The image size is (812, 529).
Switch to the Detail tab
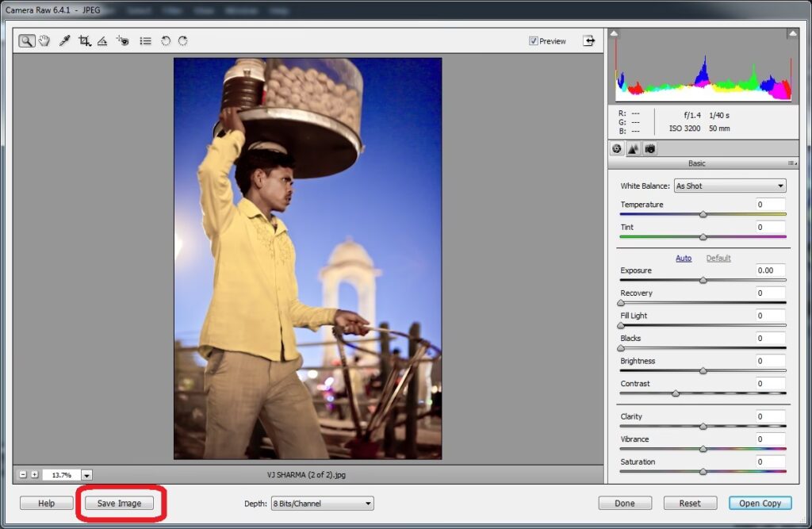point(633,148)
